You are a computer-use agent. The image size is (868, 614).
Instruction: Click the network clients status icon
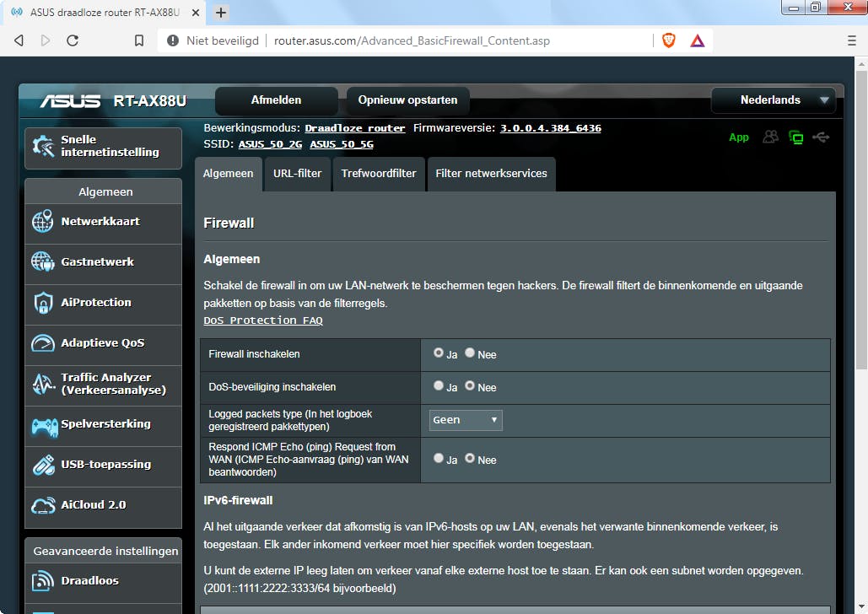tap(796, 137)
